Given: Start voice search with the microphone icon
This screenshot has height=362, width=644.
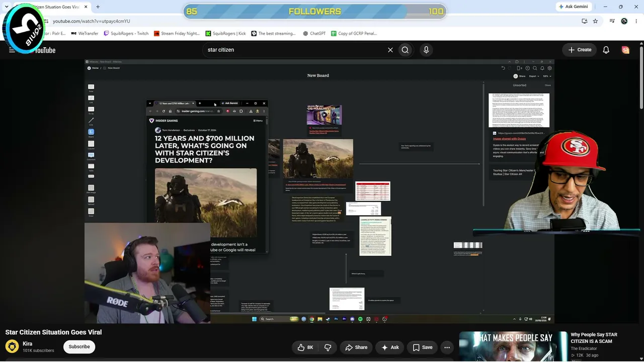Looking at the screenshot, I should pos(426,50).
